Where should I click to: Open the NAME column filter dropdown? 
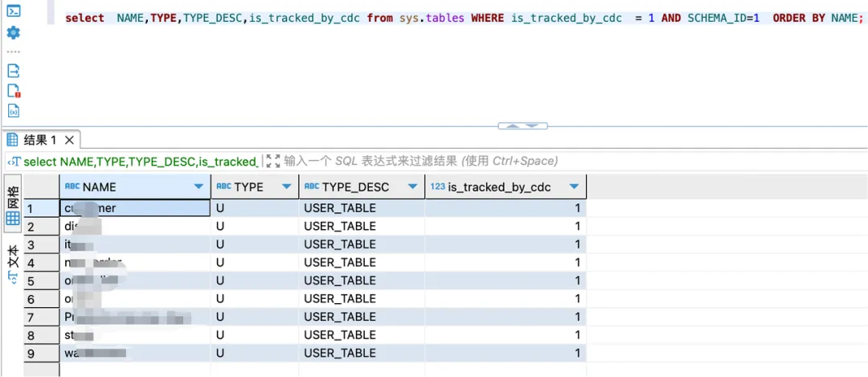click(x=199, y=187)
